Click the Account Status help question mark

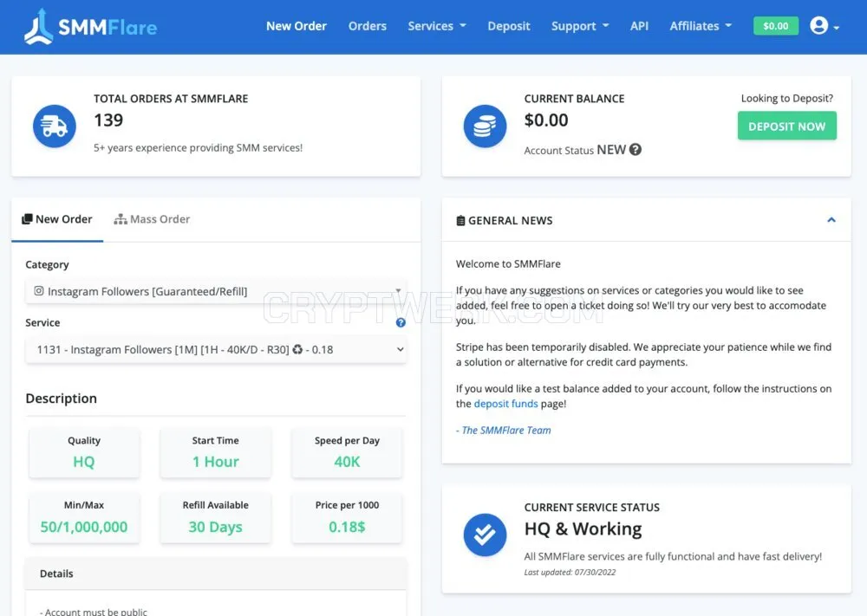[636, 150]
